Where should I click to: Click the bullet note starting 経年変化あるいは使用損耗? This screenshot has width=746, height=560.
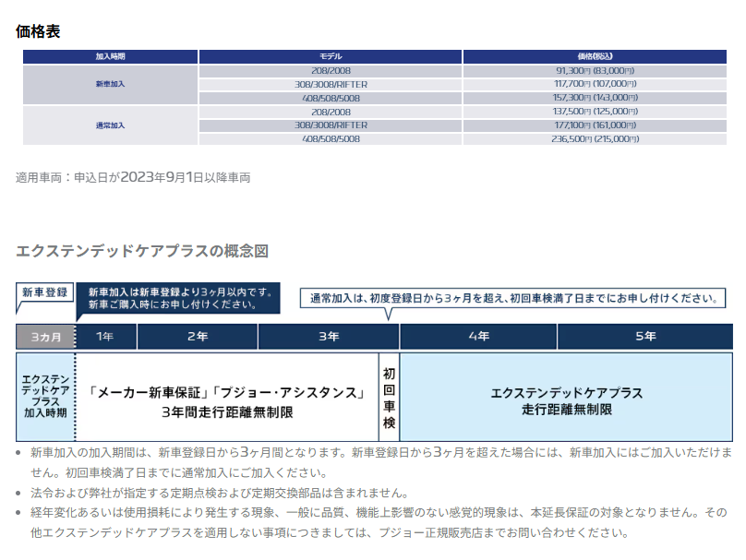379,522
